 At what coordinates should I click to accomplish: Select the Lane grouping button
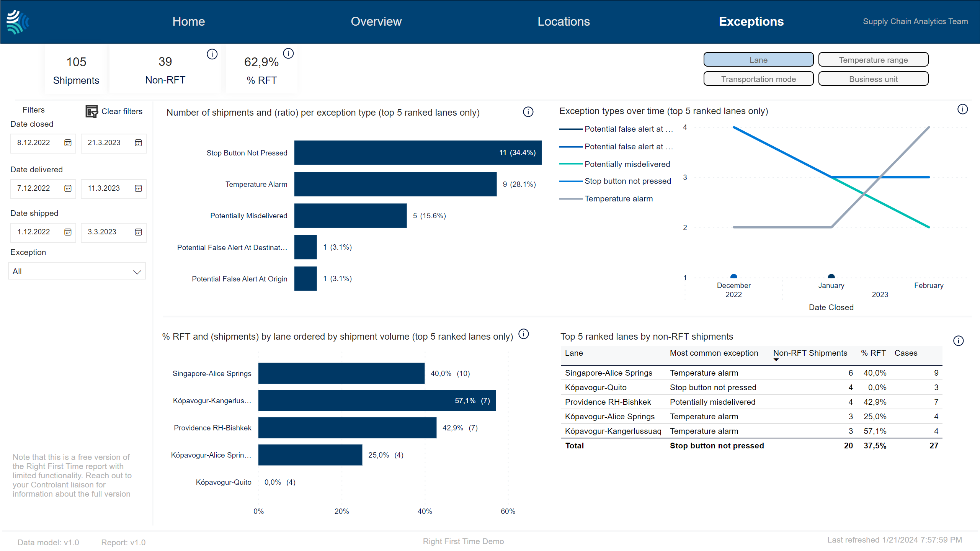[758, 60]
